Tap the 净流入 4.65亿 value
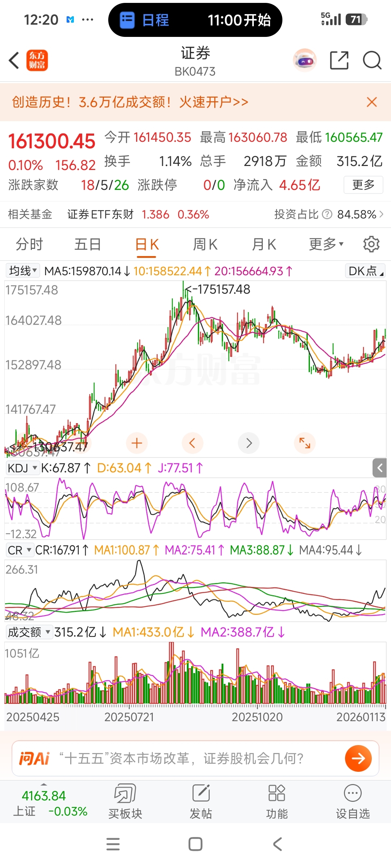Screen dimensions: 391x868 pos(299,185)
